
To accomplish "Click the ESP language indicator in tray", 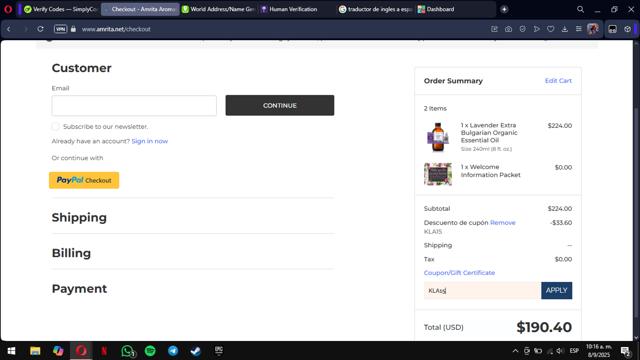I will tap(574, 351).
